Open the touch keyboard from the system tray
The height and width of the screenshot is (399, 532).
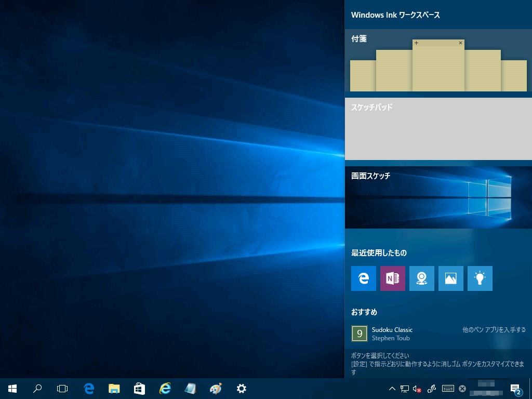tap(447, 389)
